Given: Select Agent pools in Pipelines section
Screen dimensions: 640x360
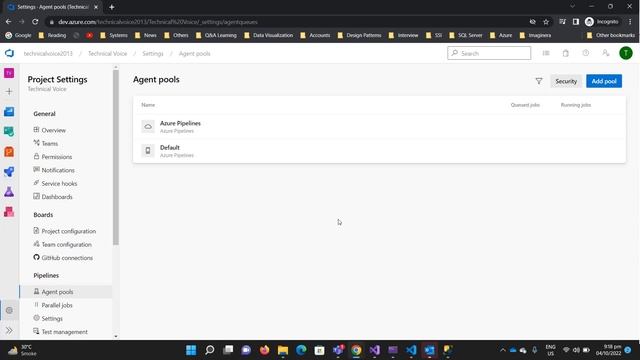Looking at the screenshot, I should [x=66, y=292].
